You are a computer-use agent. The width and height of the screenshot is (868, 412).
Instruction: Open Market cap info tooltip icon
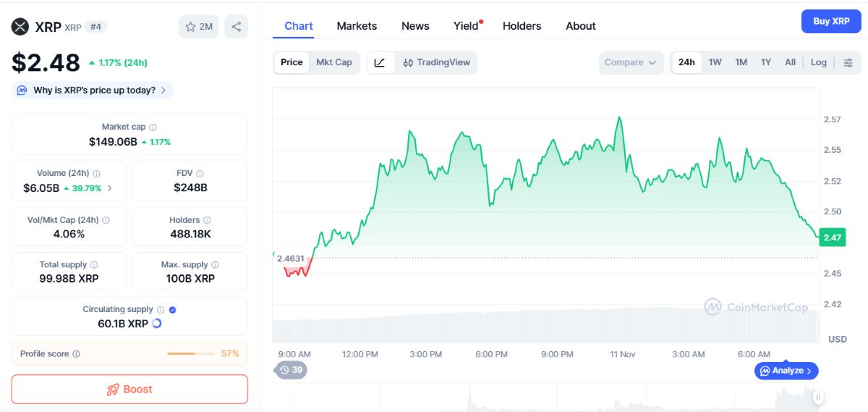153,127
